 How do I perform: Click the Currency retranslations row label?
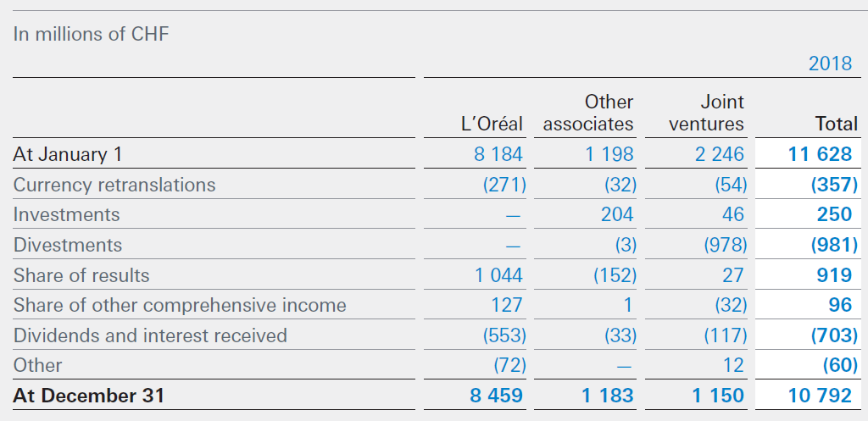[114, 185]
